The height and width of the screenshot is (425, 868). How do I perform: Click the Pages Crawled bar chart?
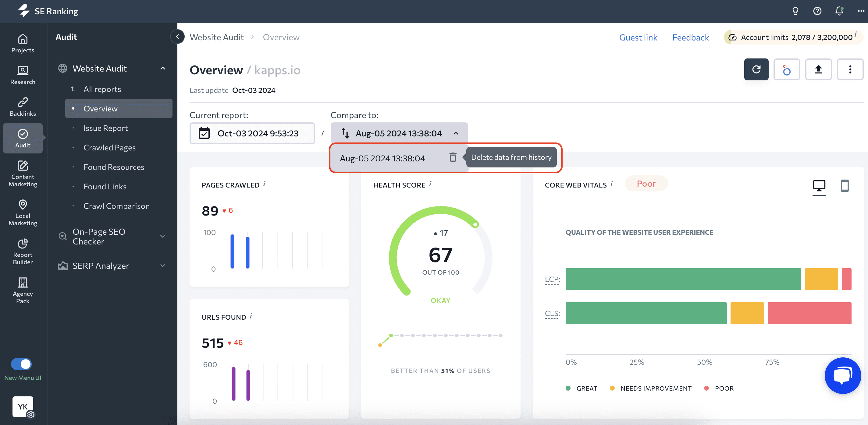[x=263, y=250]
